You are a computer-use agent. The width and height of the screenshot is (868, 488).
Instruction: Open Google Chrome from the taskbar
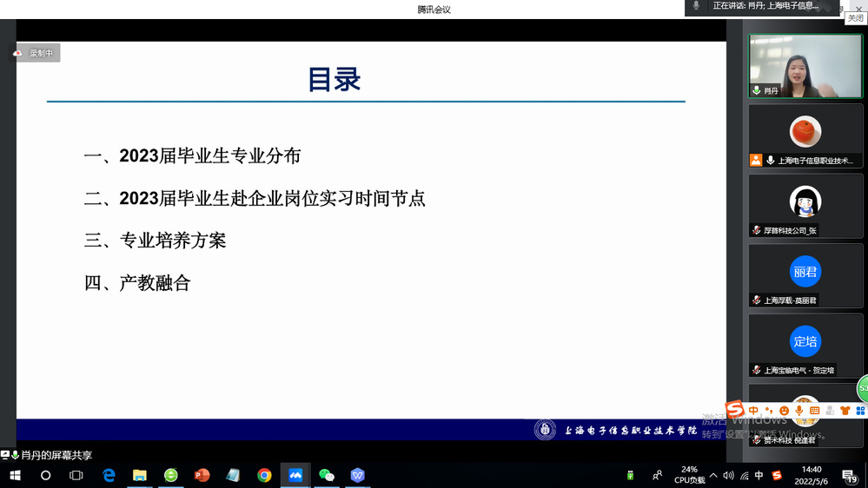tap(264, 475)
